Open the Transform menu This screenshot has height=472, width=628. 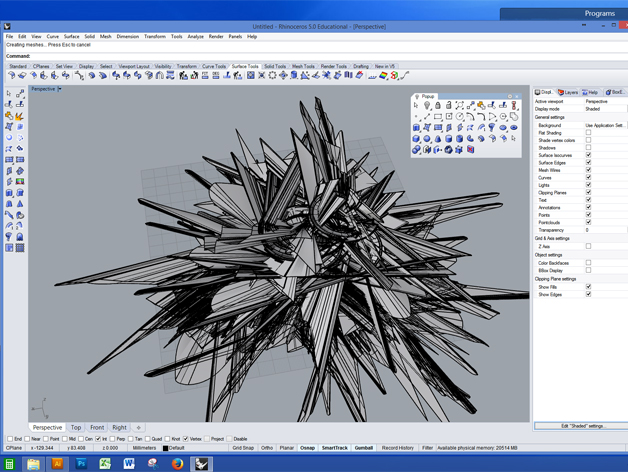154,36
